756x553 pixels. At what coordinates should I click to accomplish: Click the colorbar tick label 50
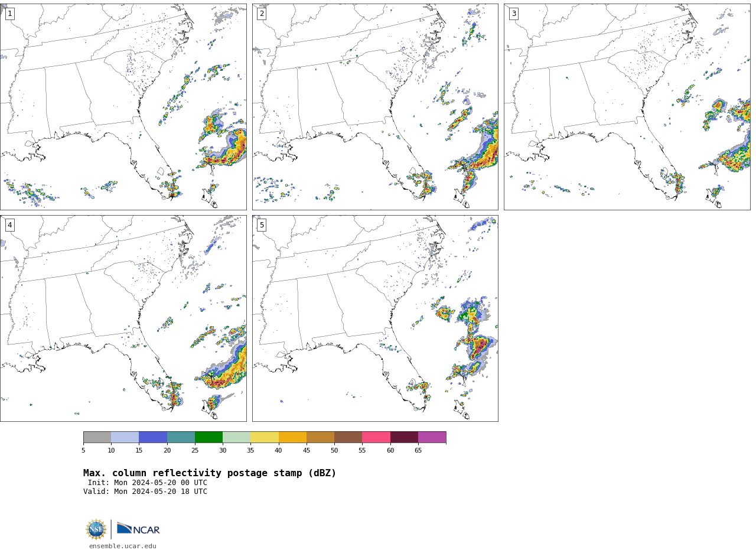[x=334, y=451]
